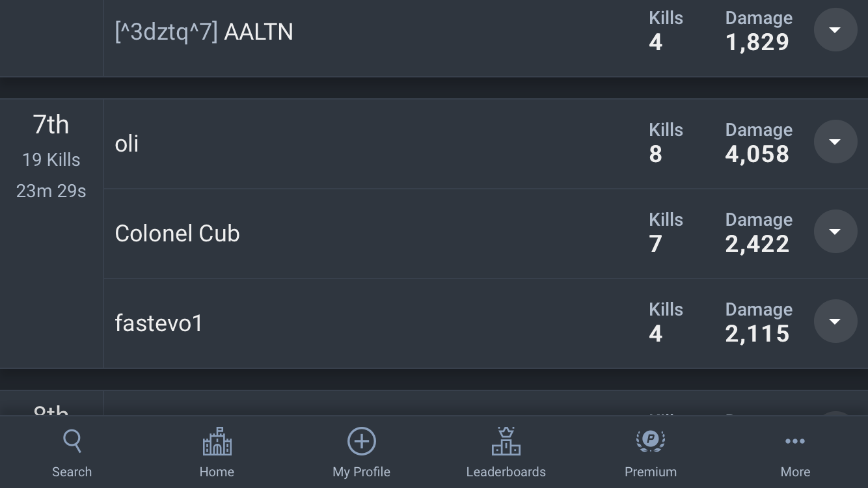Tap the Premium badge icon
Image resolution: width=868 pixels, height=488 pixels.
pos(650,441)
